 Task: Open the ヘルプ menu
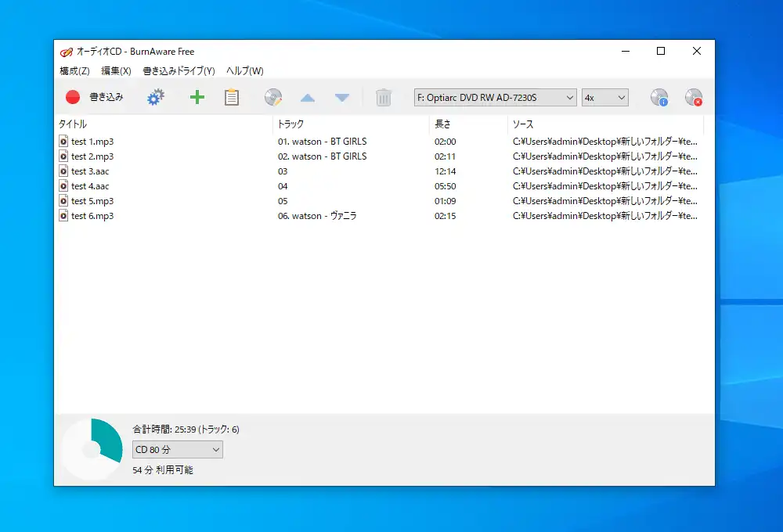tap(244, 70)
